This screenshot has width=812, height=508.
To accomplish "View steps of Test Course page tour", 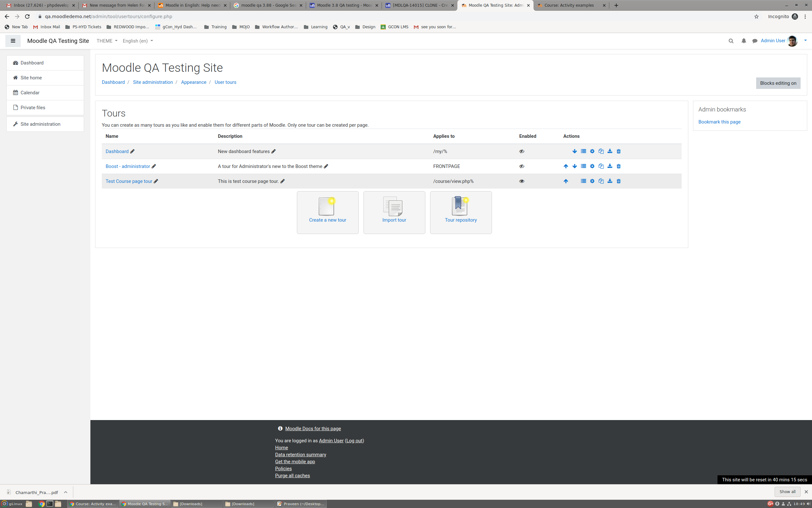I will tap(583, 181).
